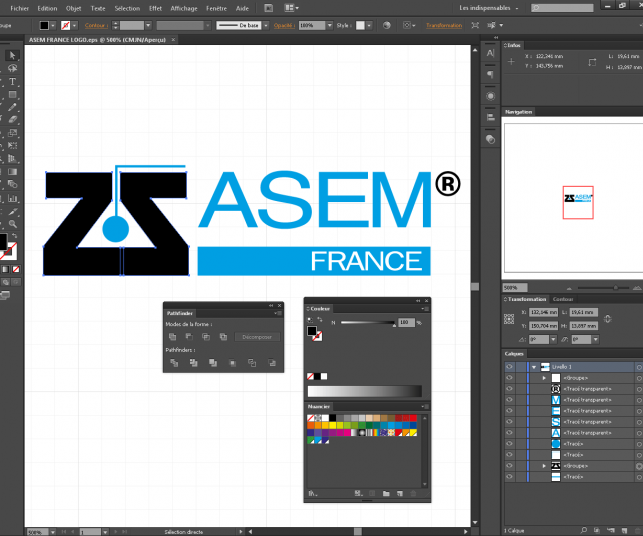Select the Scale tool
The width and height of the screenshot is (643, 536).
(x=12, y=133)
